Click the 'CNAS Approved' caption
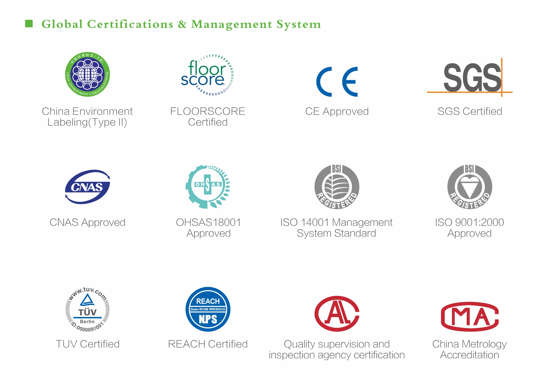Screen dimensions: 558x392 [x=88, y=223]
